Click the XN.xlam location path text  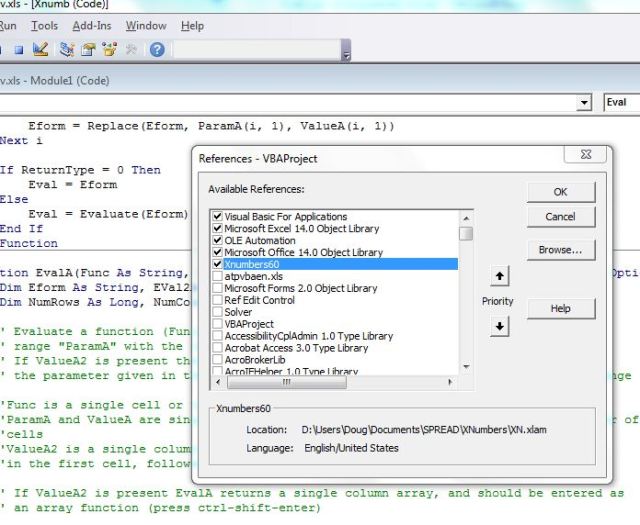[x=424, y=430]
